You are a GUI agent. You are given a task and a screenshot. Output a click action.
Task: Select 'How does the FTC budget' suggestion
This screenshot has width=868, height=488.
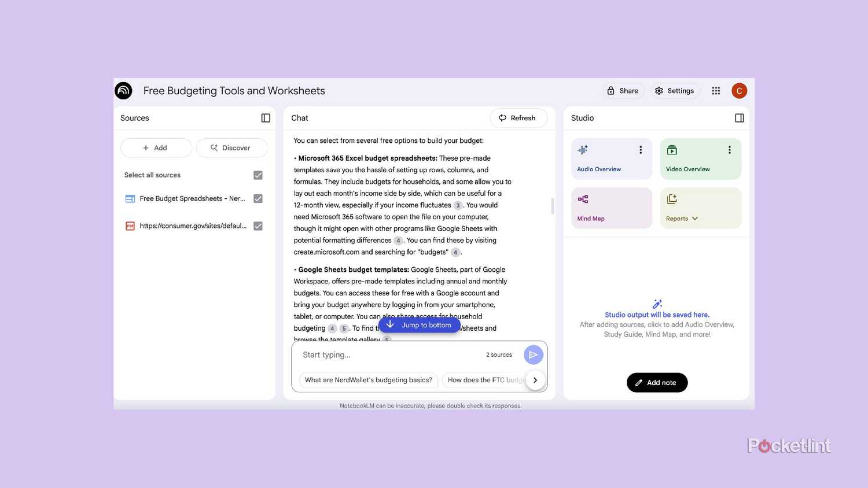click(485, 380)
